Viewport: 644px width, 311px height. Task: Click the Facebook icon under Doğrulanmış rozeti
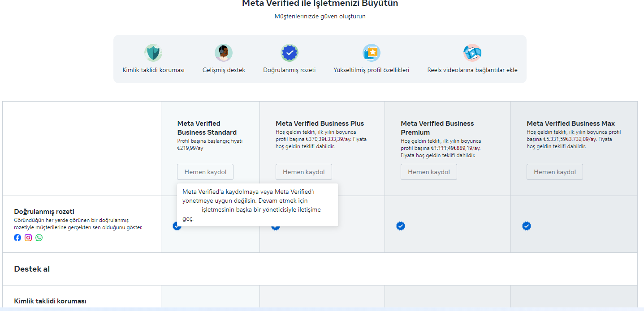pyautogui.click(x=17, y=238)
